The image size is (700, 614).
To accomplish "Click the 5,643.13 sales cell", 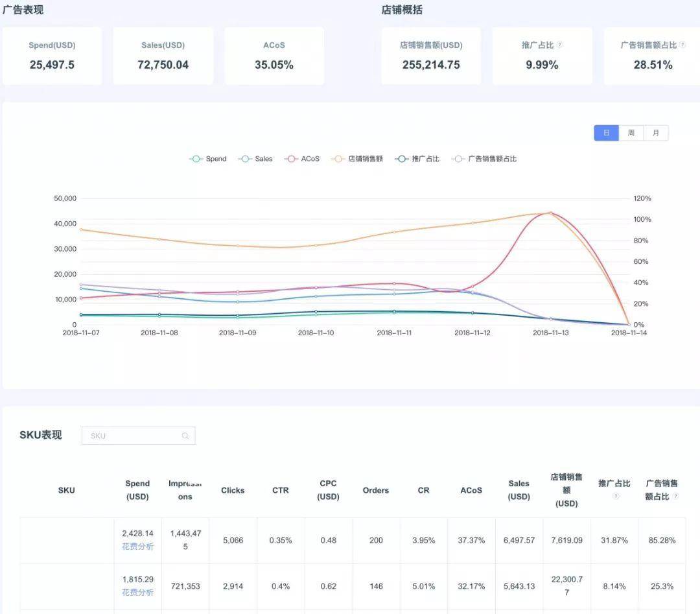I will coord(519,586).
